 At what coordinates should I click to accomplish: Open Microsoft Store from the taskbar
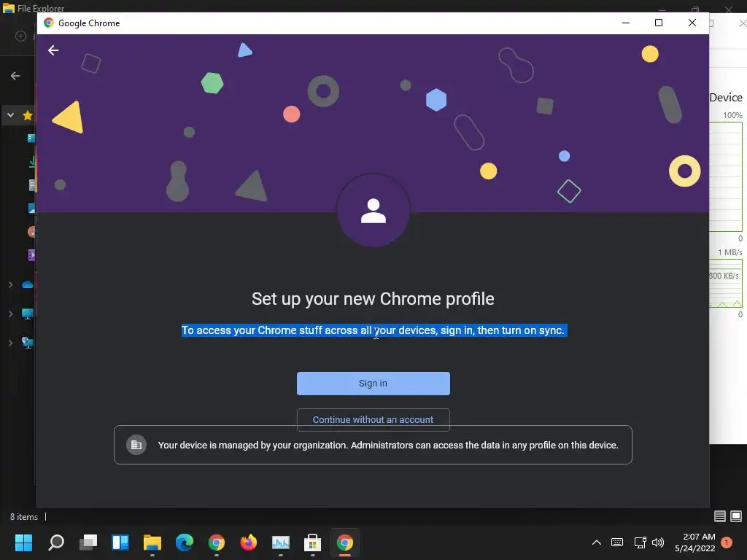(x=312, y=542)
